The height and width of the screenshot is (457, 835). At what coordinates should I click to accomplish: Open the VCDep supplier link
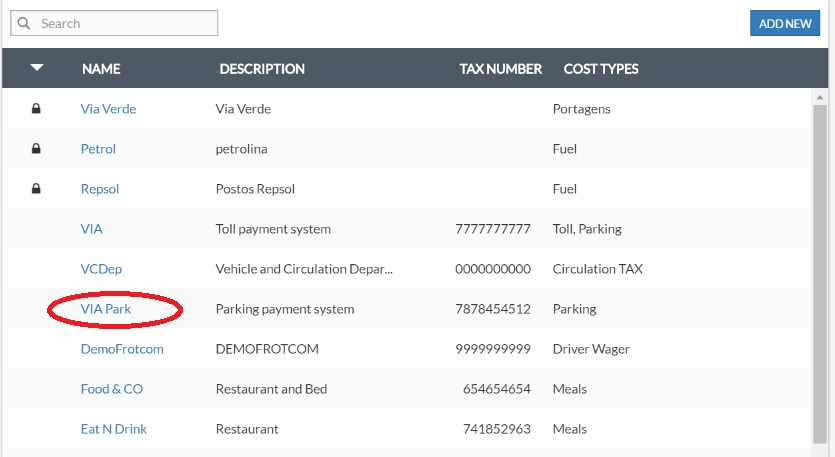[x=101, y=269]
